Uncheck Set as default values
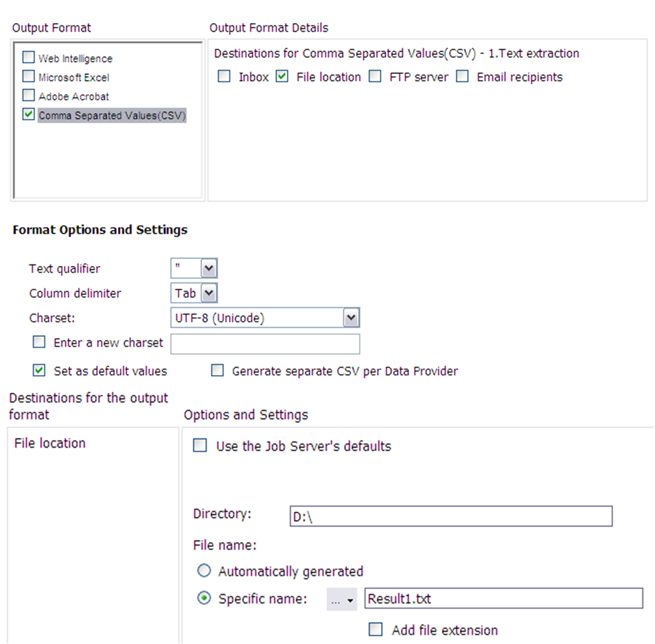 coord(38,370)
